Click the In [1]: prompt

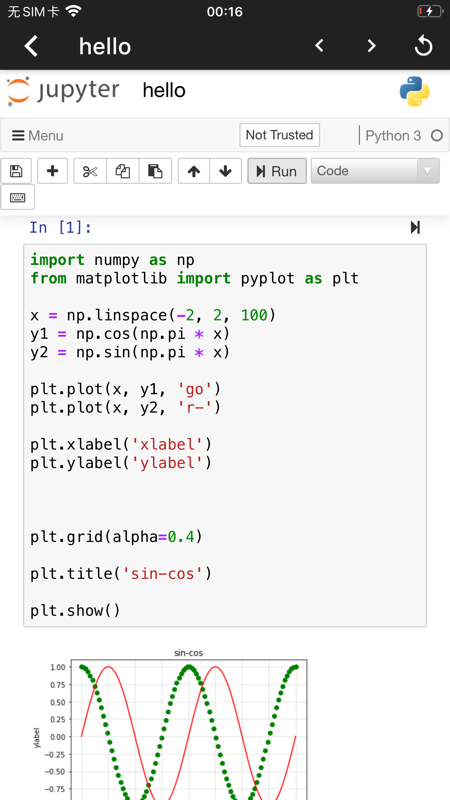(61, 228)
